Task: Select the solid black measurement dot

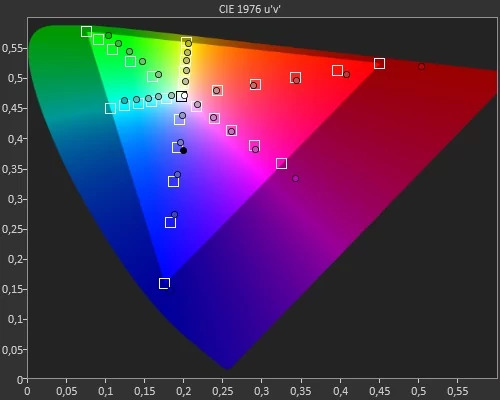Action: 183,151
